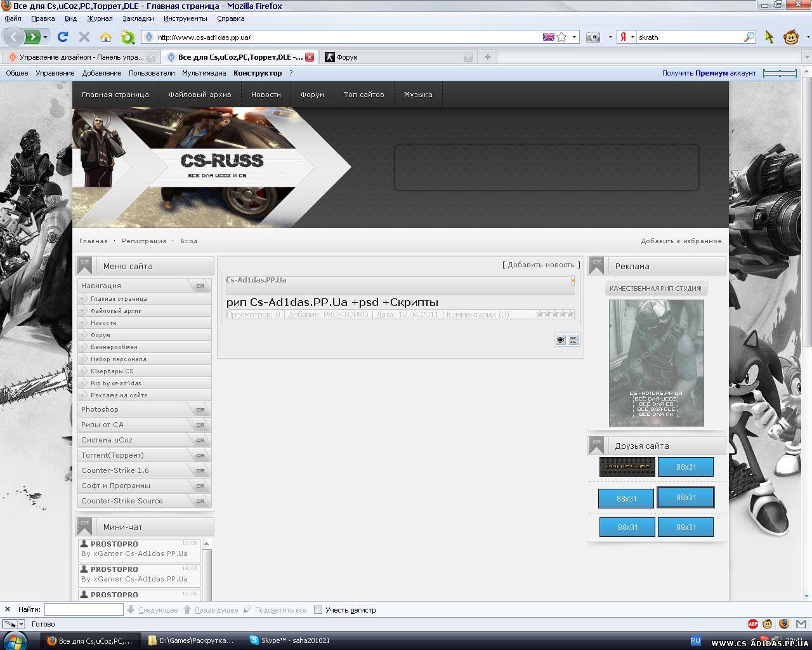This screenshot has height=650, width=812.
Task: Open the Инструменты menu
Action: 185,18
